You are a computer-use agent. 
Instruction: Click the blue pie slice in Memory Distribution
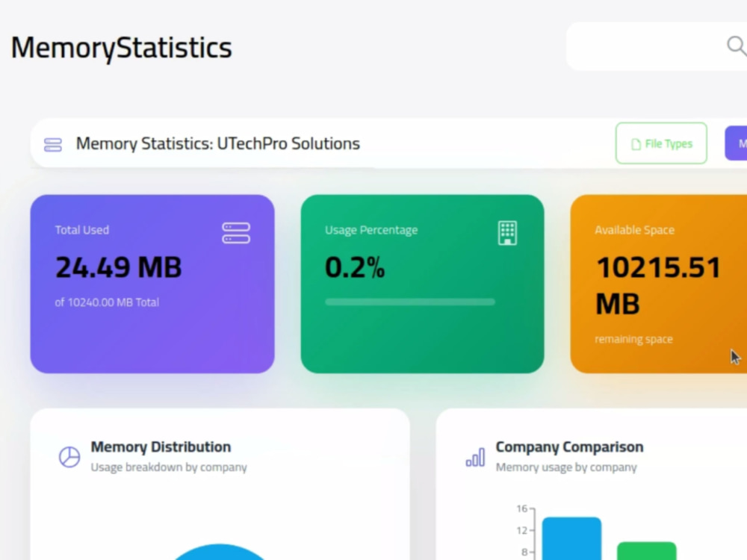coord(219,553)
